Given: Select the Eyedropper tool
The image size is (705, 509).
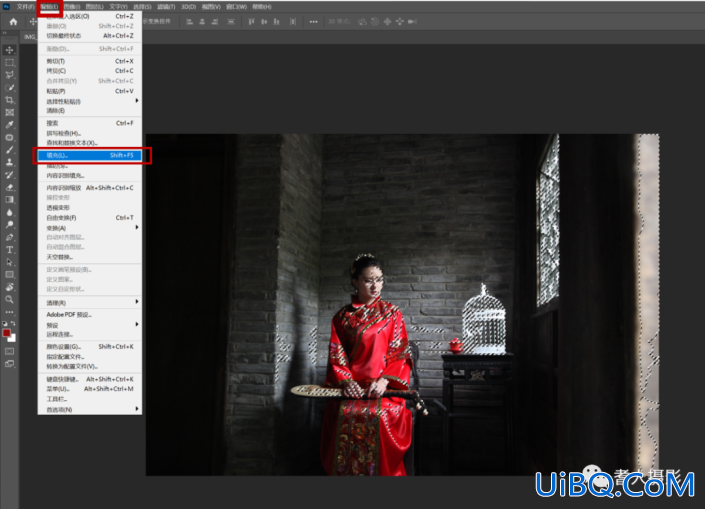Looking at the screenshot, I should [x=9, y=125].
